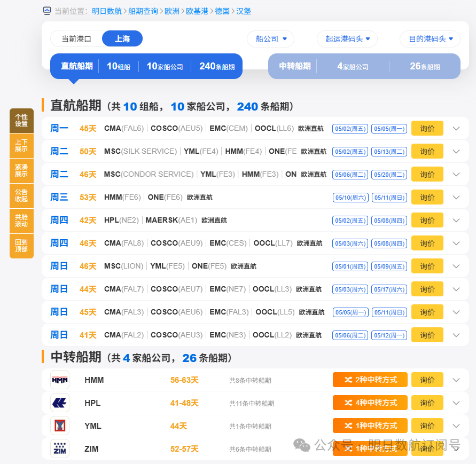Viewport: 476px width, 464px height.
Task: Click 询价 for MSC(SILK SERVICE) row
Action: [x=427, y=152]
